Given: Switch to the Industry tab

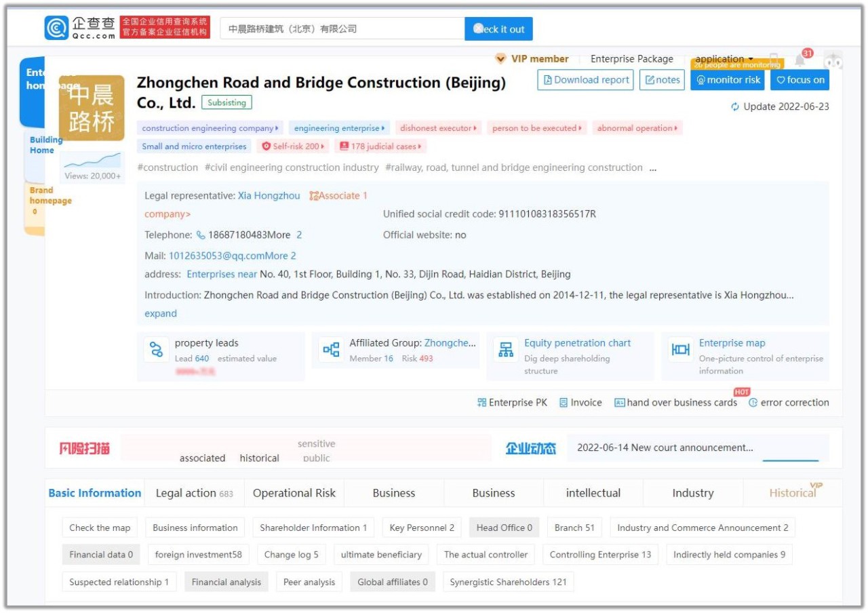Looking at the screenshot, I should click(x=693, y=493).
